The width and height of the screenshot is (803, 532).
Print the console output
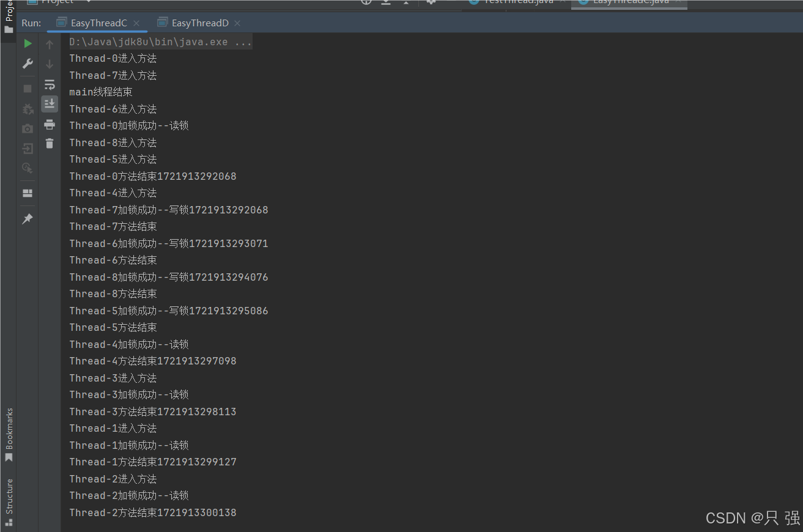pyautogui.click(x=50, y=125)
